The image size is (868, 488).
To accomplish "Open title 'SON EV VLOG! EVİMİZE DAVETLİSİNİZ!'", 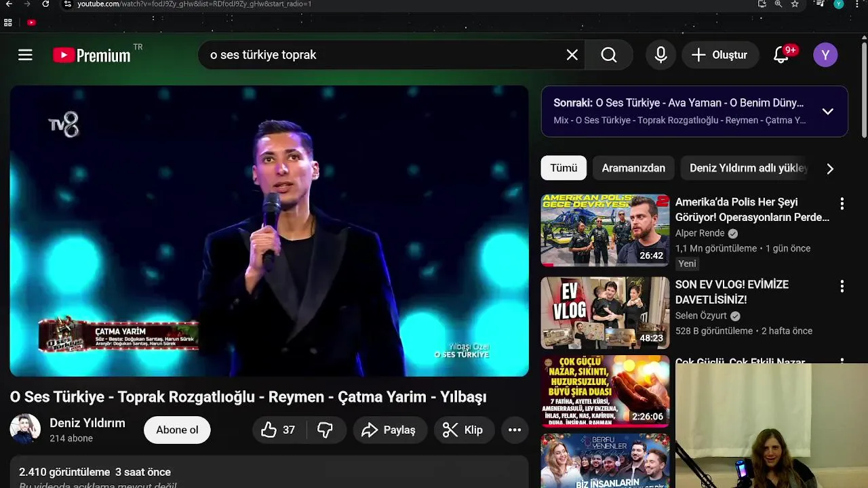I will [x=732, y=292].
